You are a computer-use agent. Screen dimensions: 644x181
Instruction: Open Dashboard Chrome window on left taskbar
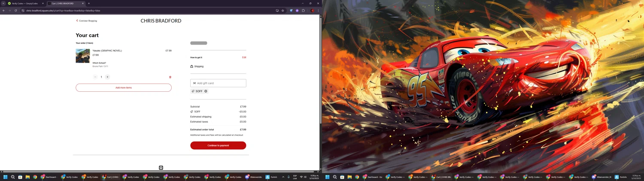[x=49, y=177]
